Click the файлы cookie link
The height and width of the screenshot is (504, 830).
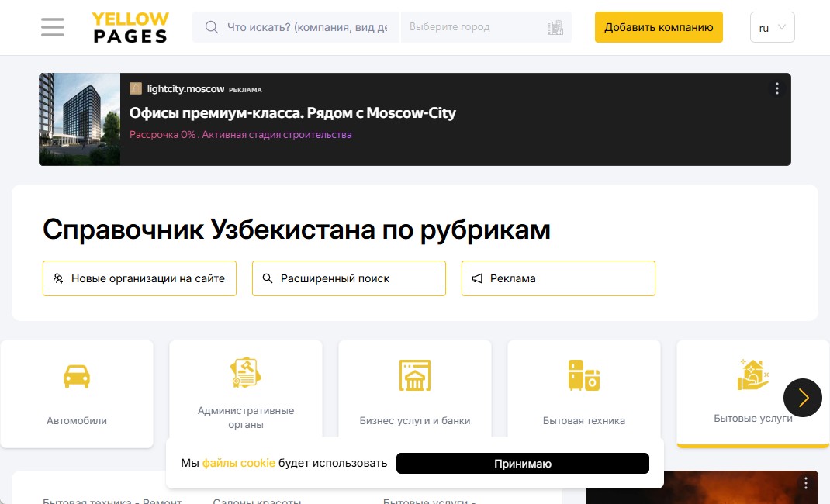point(239,463)
